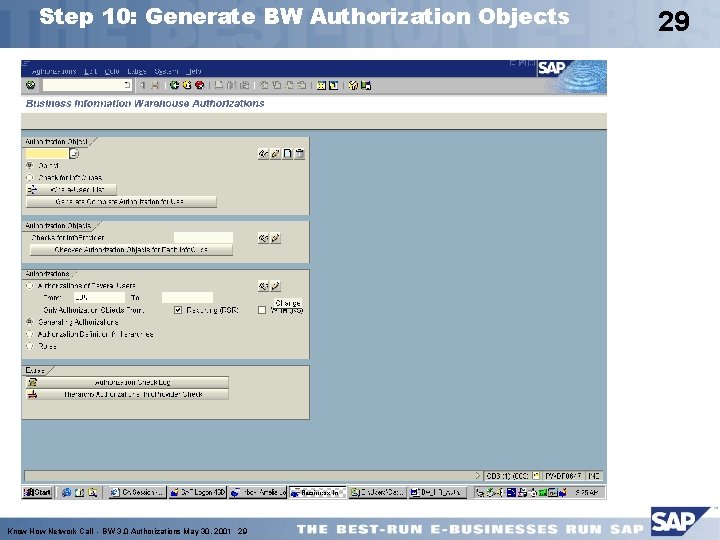Click Generate Complete Authorization for User button
The image size is (720, 540).
121,202
